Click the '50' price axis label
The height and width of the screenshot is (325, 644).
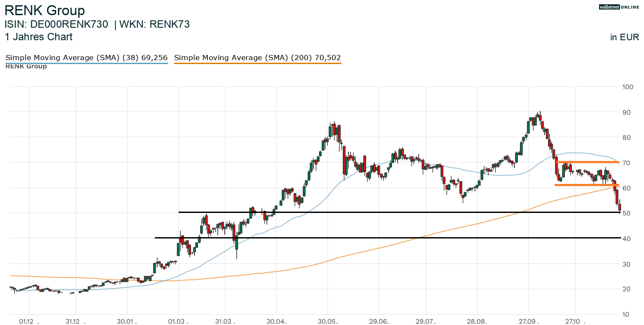click(x=626, y=213)
